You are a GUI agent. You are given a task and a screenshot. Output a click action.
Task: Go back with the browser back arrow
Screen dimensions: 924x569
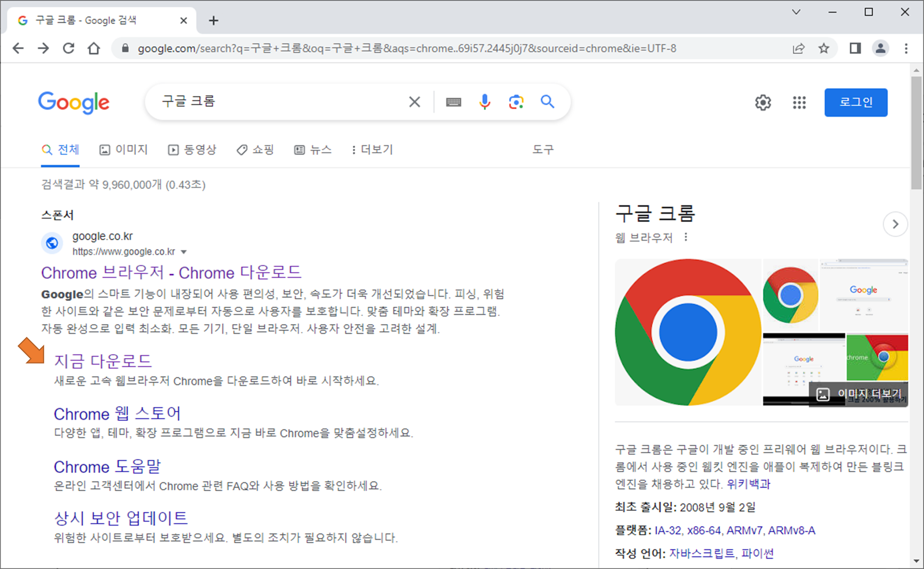click(18, 49)
